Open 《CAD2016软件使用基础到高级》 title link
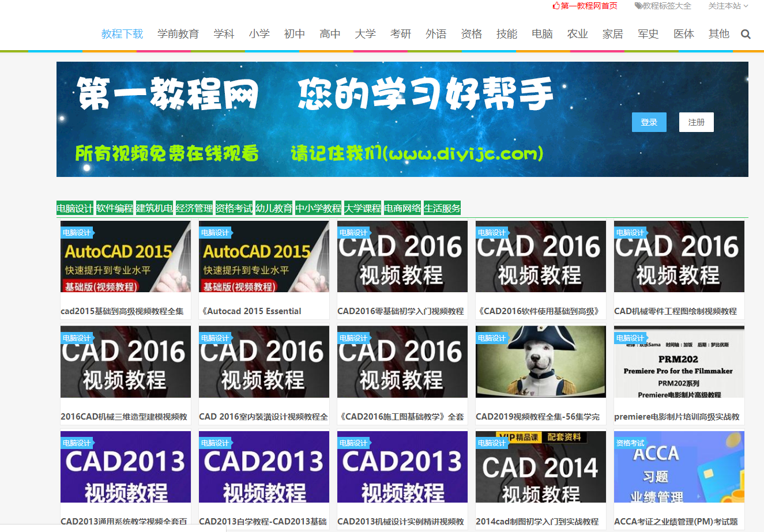The image size is (764, 532). [539, 311]
